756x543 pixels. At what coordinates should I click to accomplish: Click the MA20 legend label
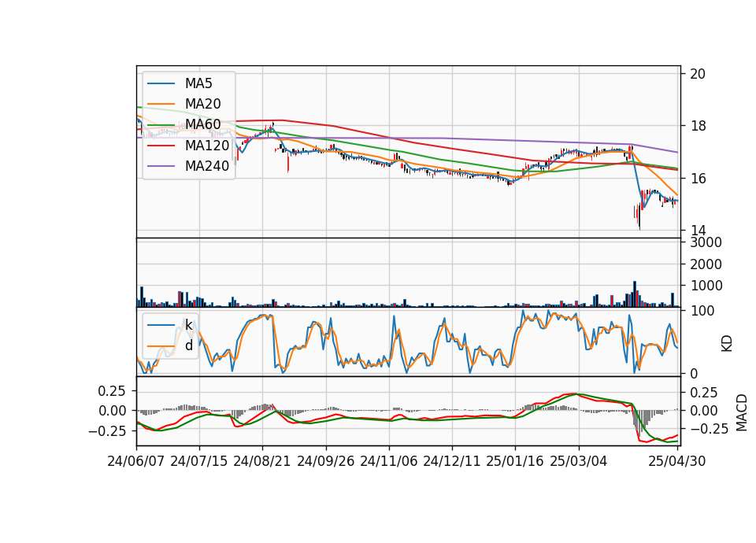pos(202,104)
